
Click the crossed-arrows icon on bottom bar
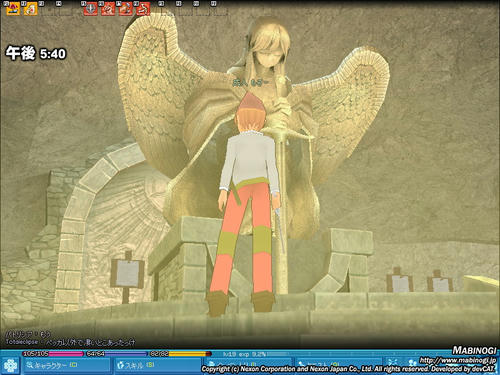pos(393,362)
